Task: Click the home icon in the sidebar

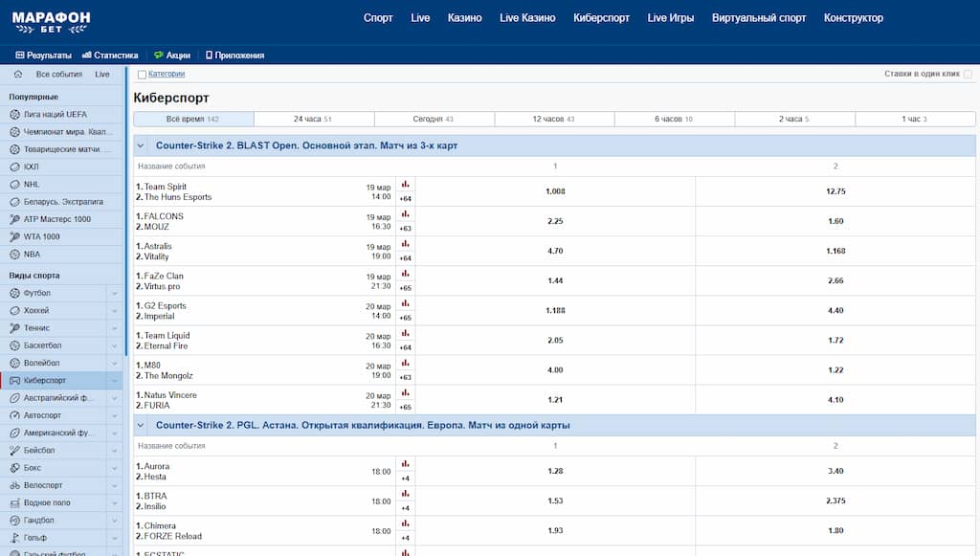Action: coord(18,74)
